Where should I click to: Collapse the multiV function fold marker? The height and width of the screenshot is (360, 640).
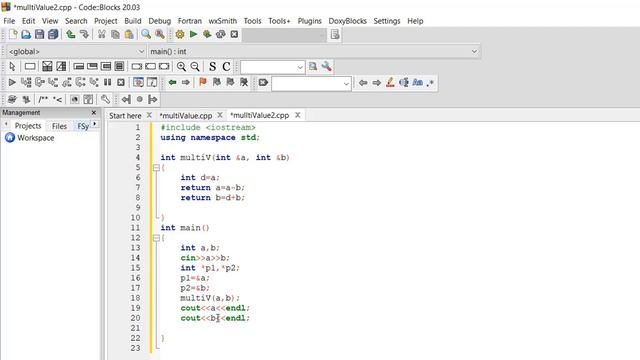click(156, 167)
